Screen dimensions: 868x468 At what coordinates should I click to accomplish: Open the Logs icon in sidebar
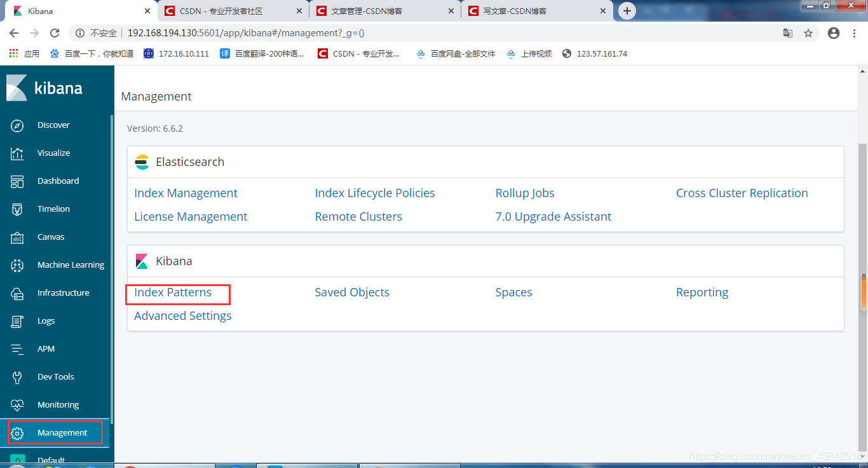click(17, 321)
